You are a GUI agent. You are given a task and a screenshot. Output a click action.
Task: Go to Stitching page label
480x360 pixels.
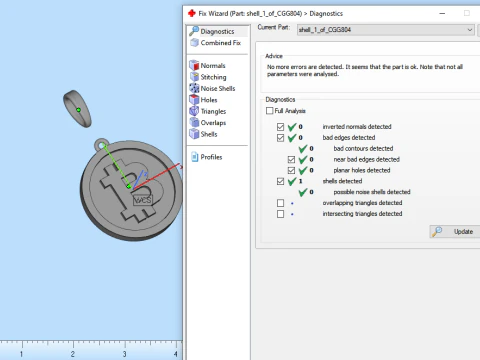tap(213, 77)
